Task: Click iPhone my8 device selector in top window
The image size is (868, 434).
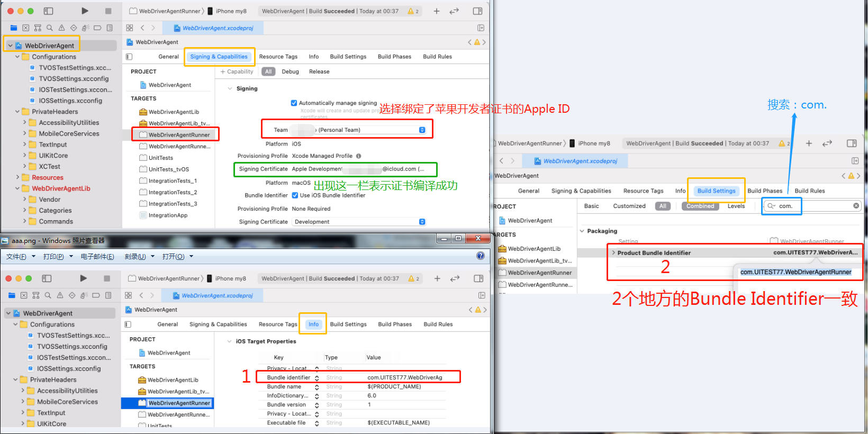Action: coord(228,11)
